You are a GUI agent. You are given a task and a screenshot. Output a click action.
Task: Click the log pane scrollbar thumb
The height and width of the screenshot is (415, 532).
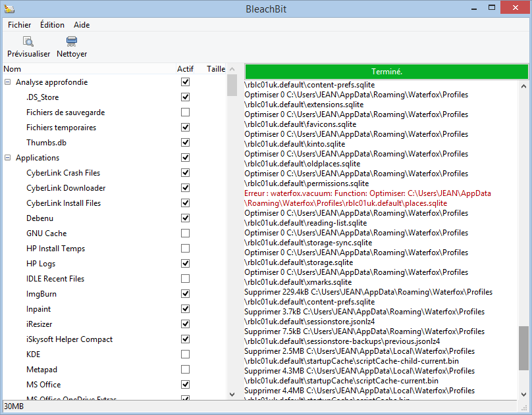point(523,349)
